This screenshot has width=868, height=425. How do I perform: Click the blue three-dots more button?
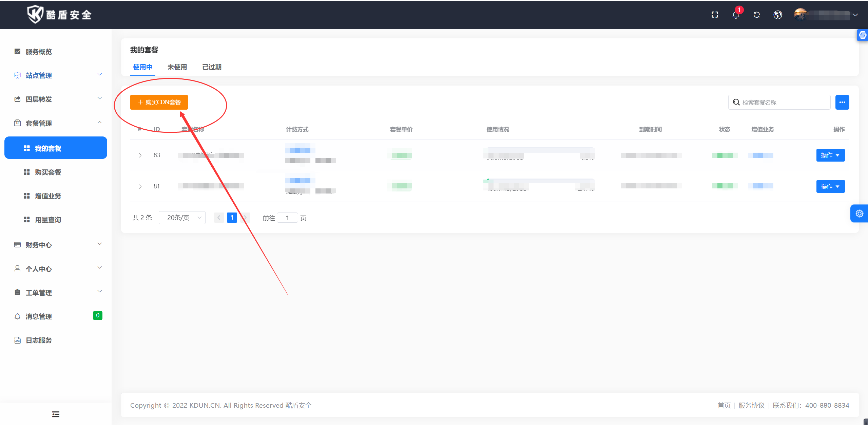tap(842, 102)
